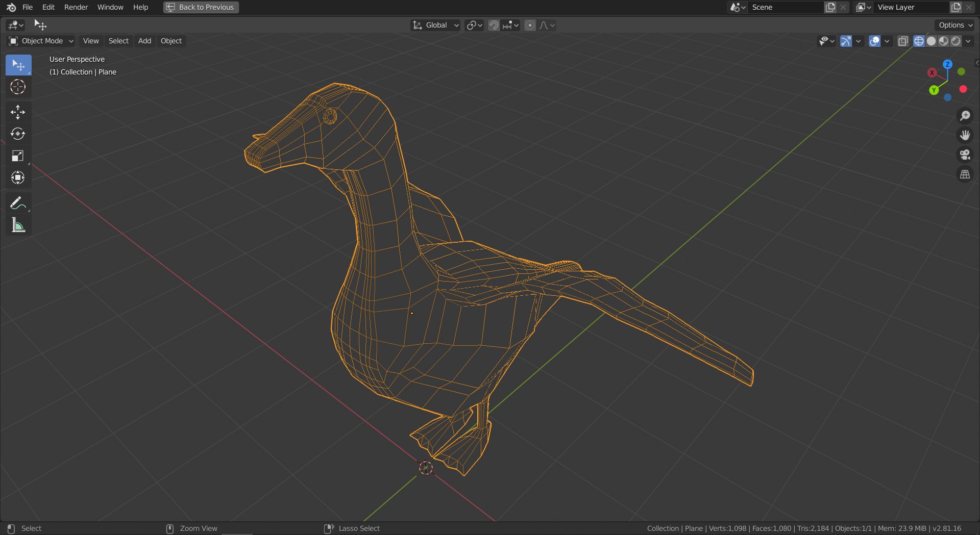Click the delete scene X button

click(x=843, y=7)
